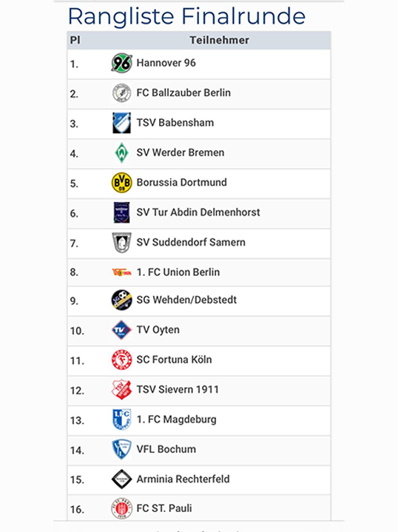
Task: Click the TV Oyten diamond logo
Action: tap(121, 330)
